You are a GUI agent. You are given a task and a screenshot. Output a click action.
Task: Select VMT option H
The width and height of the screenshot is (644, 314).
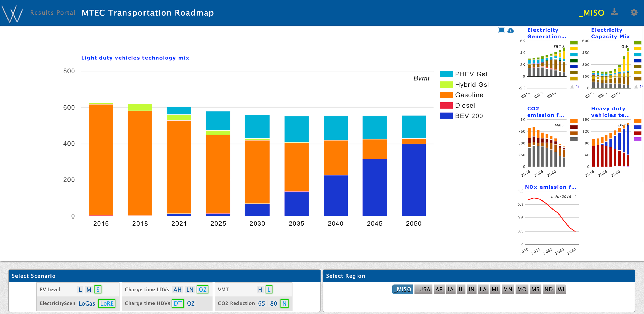(260, 290)
